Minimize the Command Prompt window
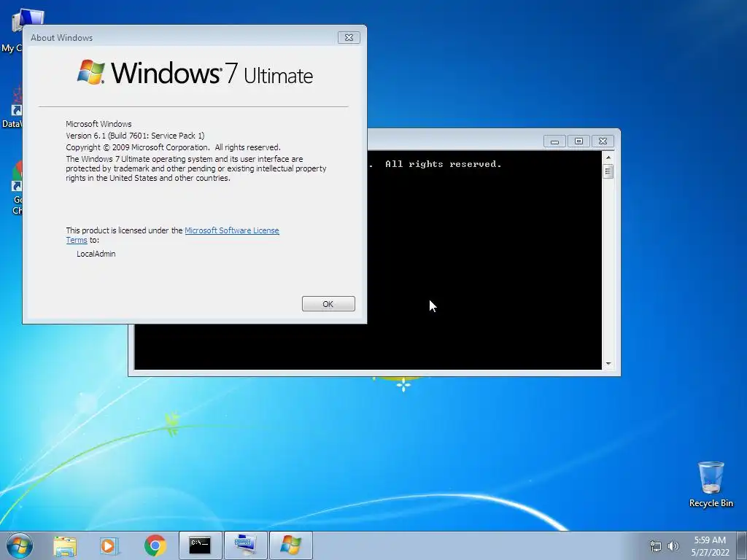This screenshot has height=560, width=747. coord(554,141)
